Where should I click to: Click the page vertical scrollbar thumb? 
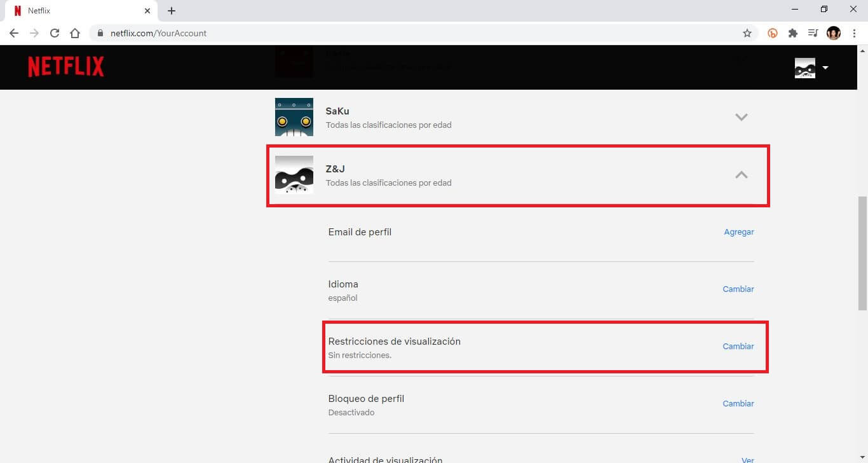(x=862, y=253)
